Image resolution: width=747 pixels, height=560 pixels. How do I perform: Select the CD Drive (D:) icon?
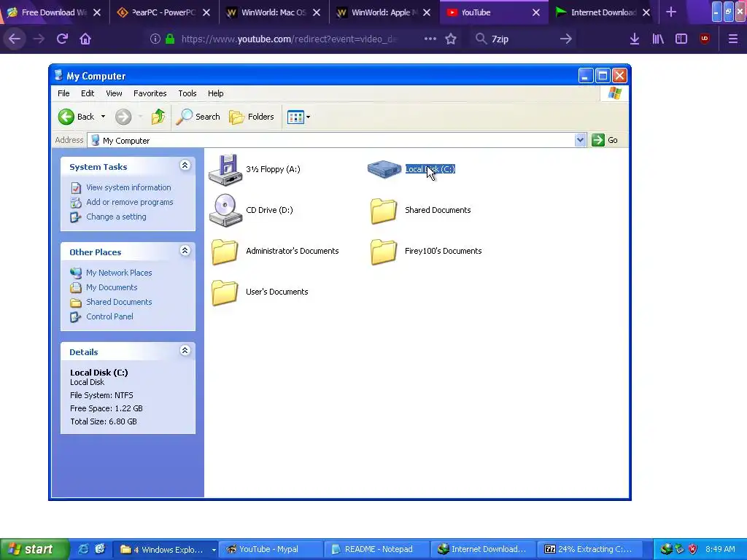[225, 210]
